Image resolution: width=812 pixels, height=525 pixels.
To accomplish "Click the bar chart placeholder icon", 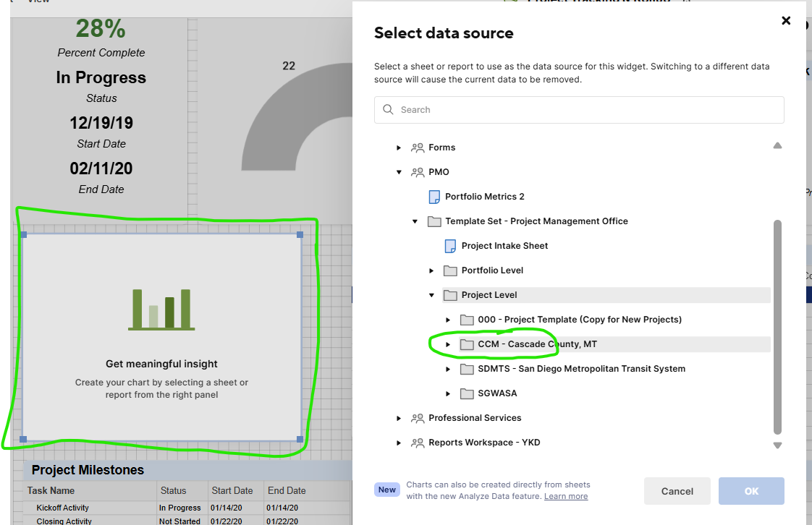I will 161,310.
